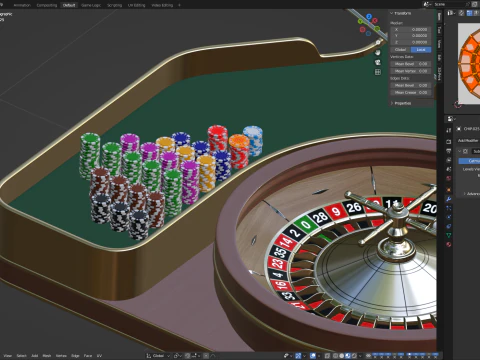Viewport: 480px width, 360px height.
Task: Open the Add menu in viewport header
Action: pos(35,356)
